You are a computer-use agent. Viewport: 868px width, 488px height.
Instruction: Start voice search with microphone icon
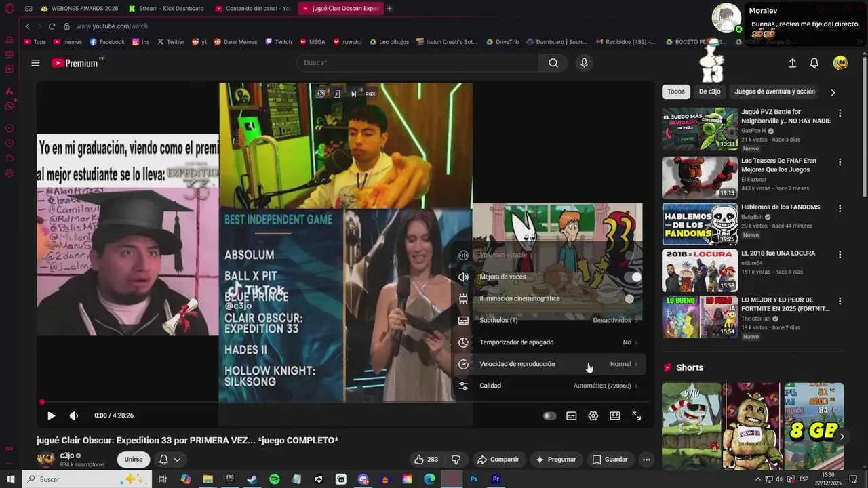coord(584,63)
